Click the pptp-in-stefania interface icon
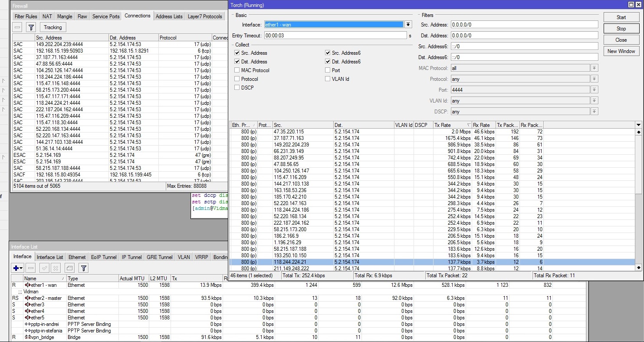 [x=27, y=331]
